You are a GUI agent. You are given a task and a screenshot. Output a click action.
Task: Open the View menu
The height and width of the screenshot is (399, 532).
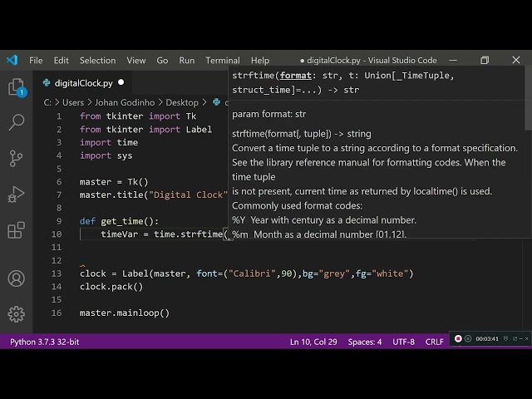(x=136, y=61)
